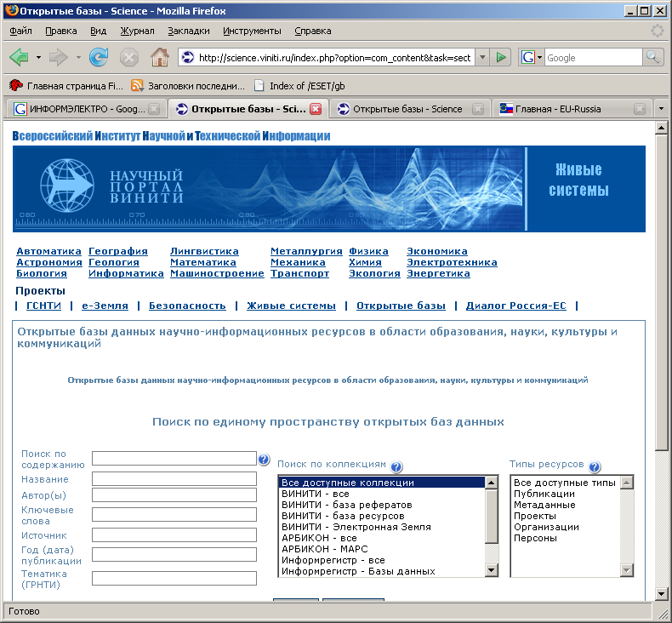Open bookmark 'Главная страница Fi...'
This screenshot has height=623, width=672.
pos(66,86)
